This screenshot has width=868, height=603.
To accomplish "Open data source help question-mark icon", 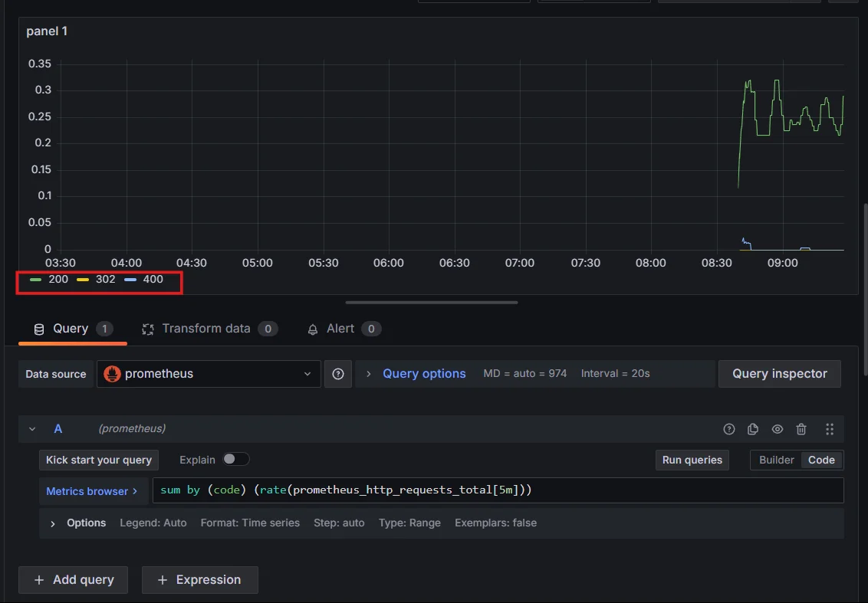I will point(337,374).
